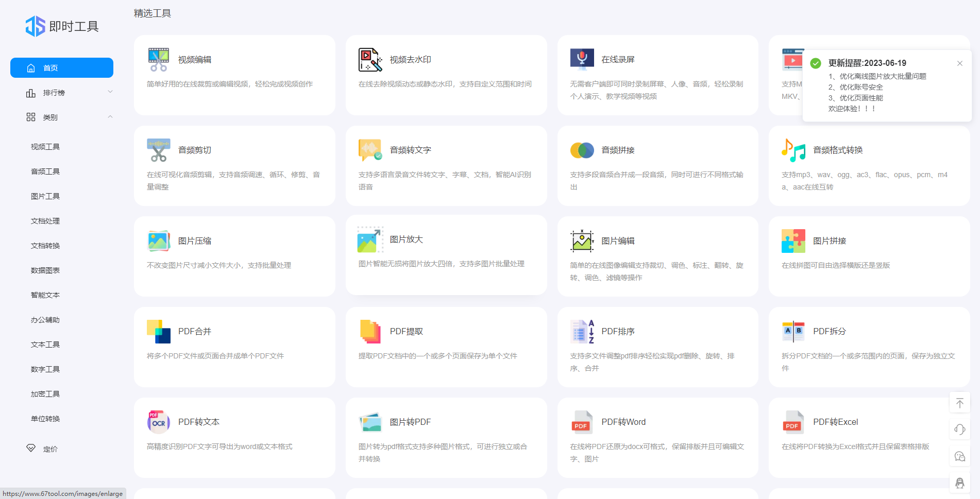Expand the 排行榜 ranking menu chevron

(110, 92)
